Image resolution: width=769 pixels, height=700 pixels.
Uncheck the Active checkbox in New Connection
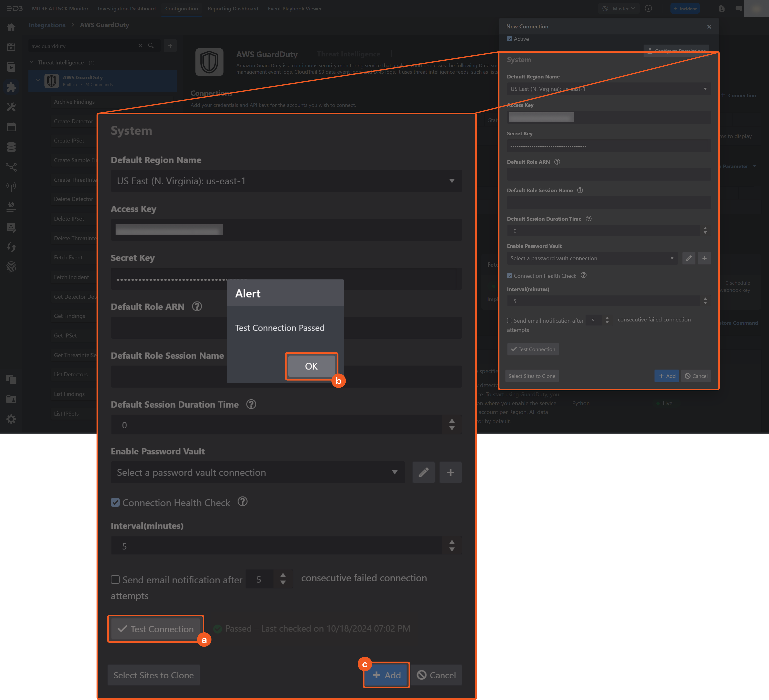coord(510,38)
